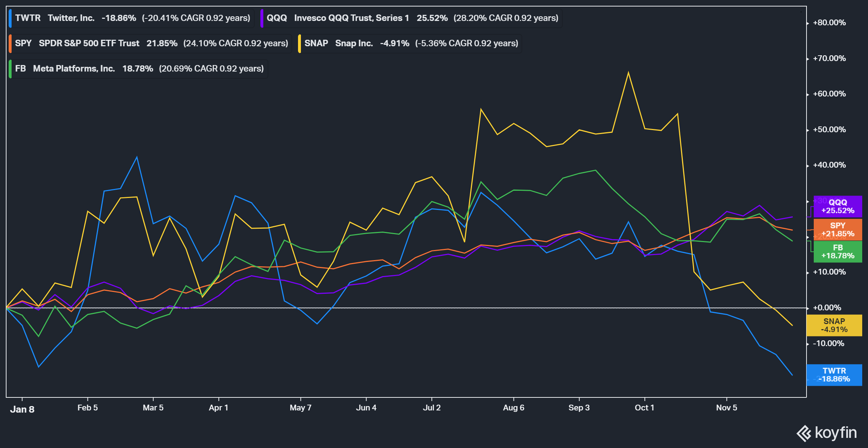Click the Sep 3 date label
The width and height of the screenshot is (868, 448).
pyautogui.click(x=579, y=408)
